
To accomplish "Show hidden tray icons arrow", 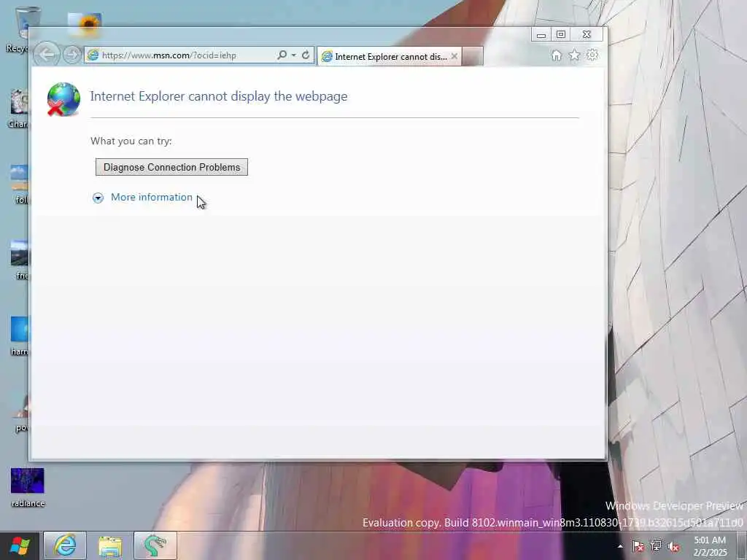I will pyautogui.click(x=620, y=546).
